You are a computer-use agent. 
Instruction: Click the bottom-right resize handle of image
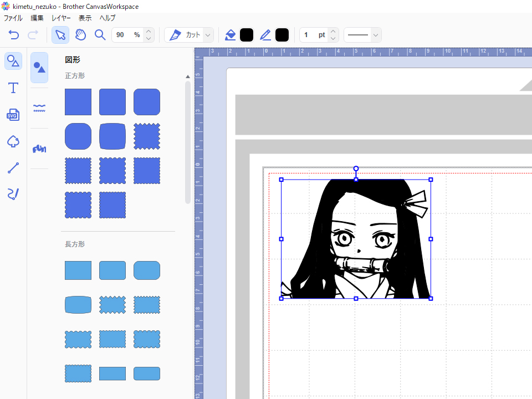[x=431, y=299]
